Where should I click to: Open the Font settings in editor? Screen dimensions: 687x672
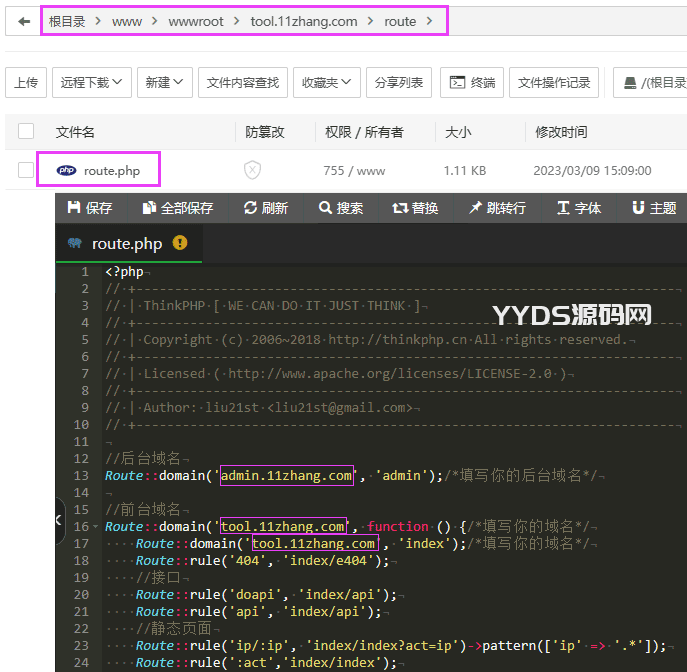click(x=579, y=208)
